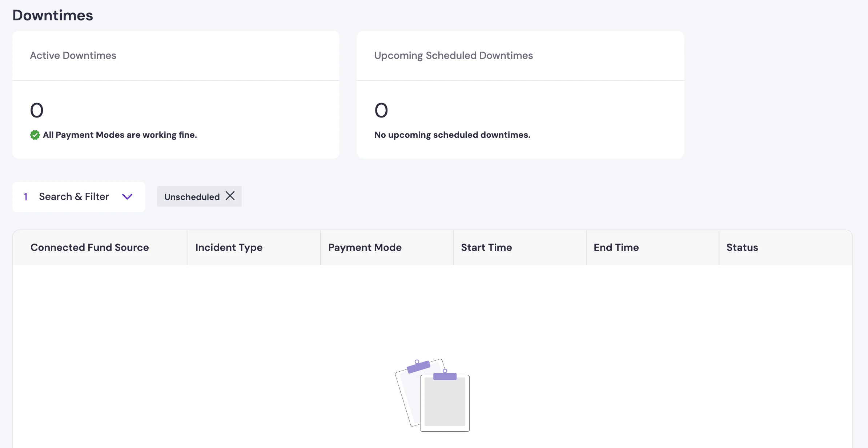The height and width of the screenshot is (448, 868).
Task: Click the Active Downtimes zero count
Action: point(37,111)
